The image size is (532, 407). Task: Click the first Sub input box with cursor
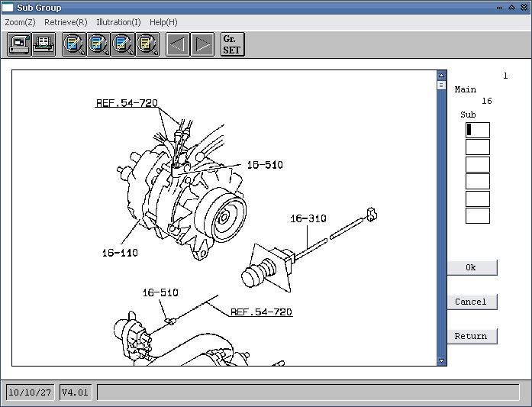coord(477,130)
